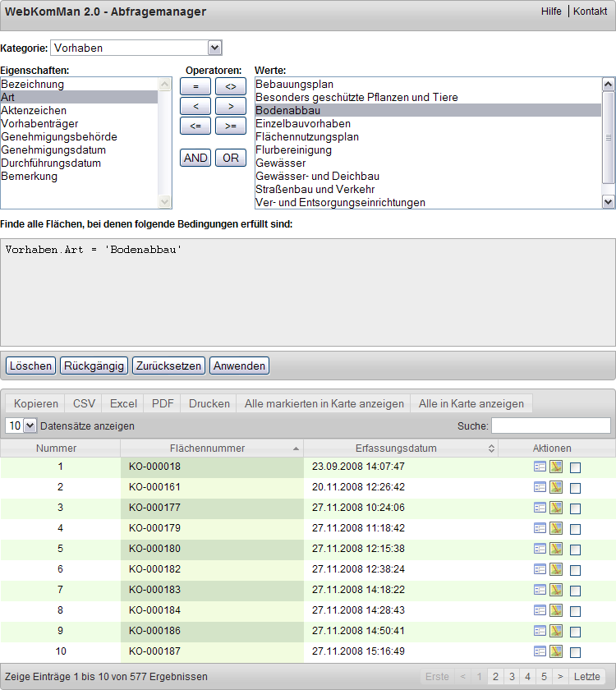The width and height of the screenshot is (616, 690).
Task: Mark the checkbox for KO-000183
Action: point(575,591)
